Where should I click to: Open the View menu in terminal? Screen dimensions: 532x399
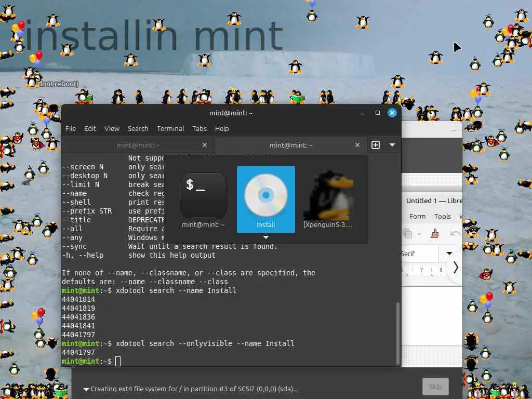(112, 129)
